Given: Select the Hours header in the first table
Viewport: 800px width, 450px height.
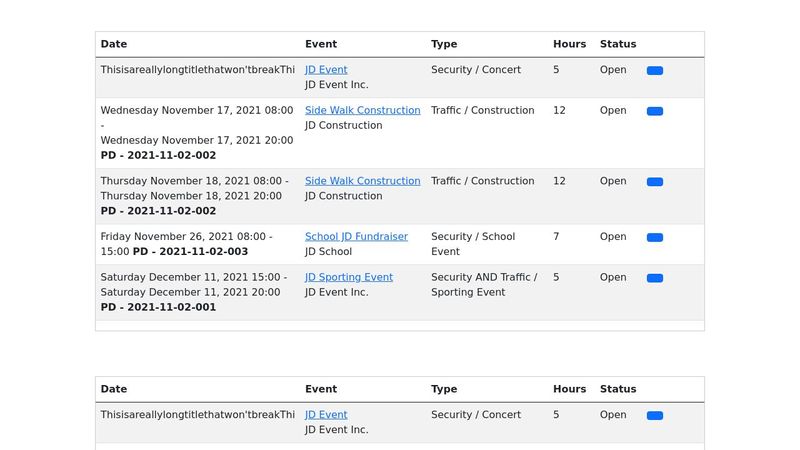Looking at the screenshot, I should pos(569,44).
